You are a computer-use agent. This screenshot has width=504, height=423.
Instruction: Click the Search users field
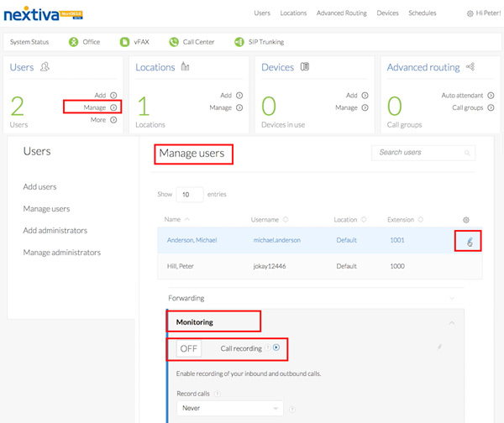coord(417,153)
